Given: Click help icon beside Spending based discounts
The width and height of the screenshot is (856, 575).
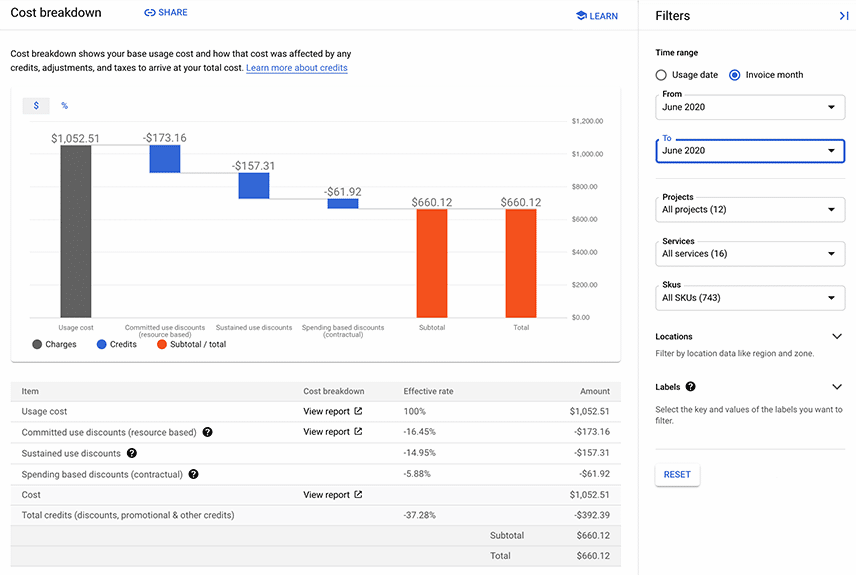Looking at the screenshot, I should 193,474.
